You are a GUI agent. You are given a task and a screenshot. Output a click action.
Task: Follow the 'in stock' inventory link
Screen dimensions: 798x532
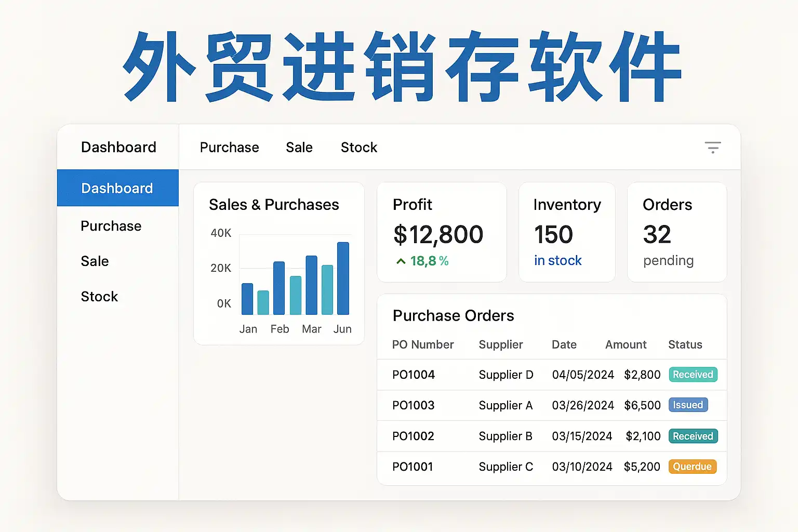click(x=558, y=260)
